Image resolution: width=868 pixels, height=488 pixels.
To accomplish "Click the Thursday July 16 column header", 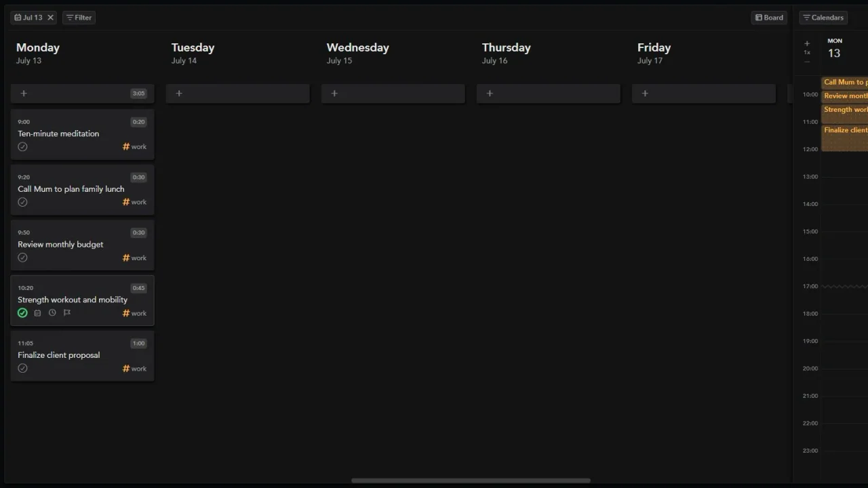I will (x=506, y=53).
